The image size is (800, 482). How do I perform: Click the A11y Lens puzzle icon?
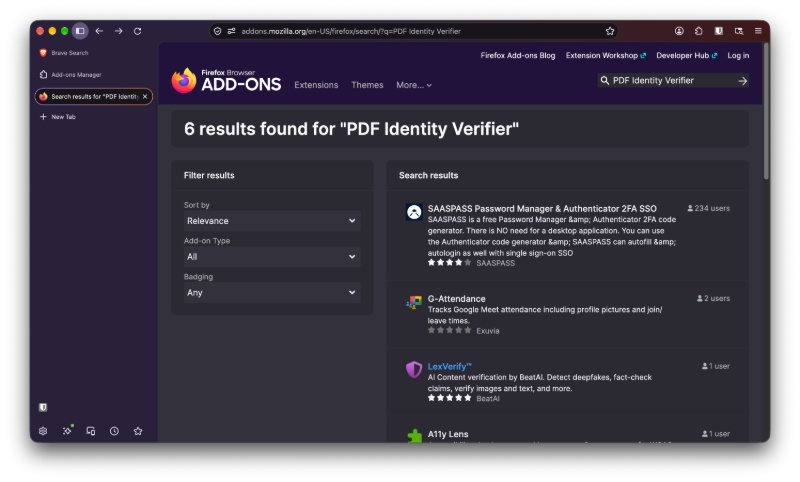(x=414, y=436)
